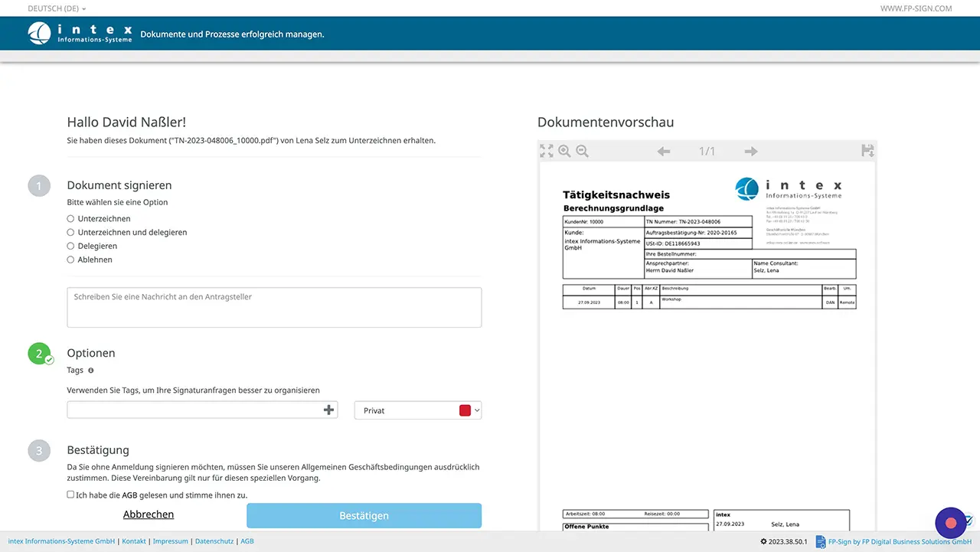Viewport: 980px width, 552px height.
Task: Go to previous page in preview
Action: pyautogui.click(x=664, y=152)
